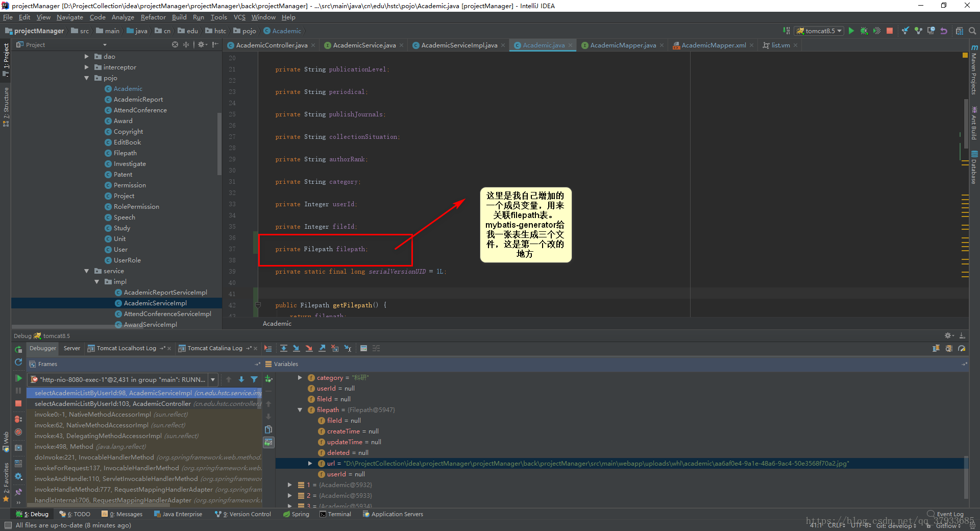Toggle Favorites side panel
This screenshot has height=531, width=980.
[6, 482]
